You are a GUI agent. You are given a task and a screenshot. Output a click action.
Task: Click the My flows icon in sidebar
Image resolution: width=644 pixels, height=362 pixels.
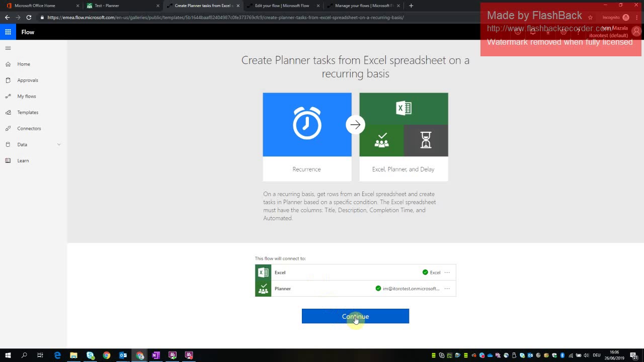coord(8,97)
